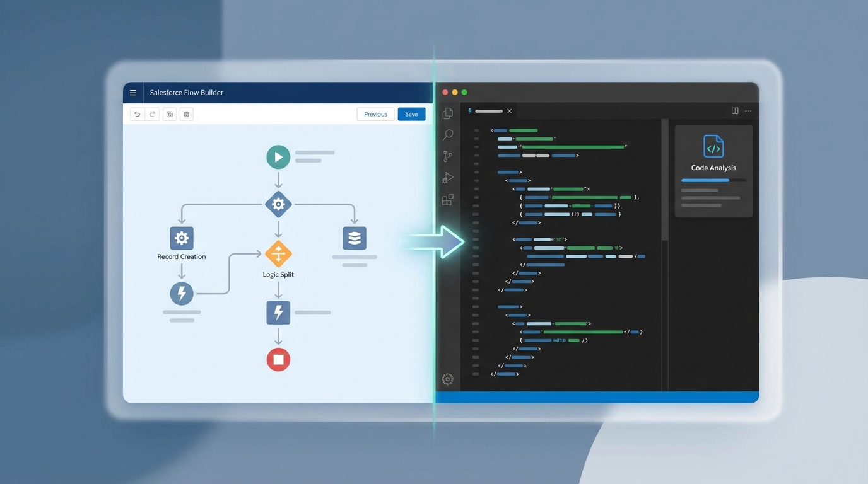Select the Explorer icon in the sidebar
Screen dimensions: 868x484
point(448,113)
